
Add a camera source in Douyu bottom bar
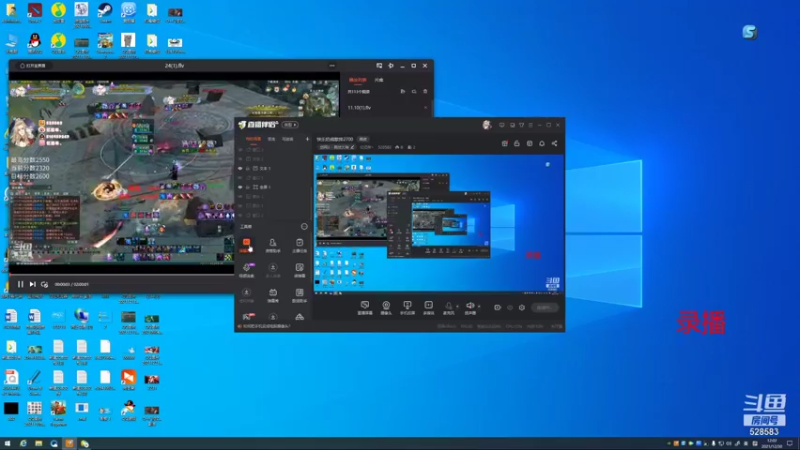(386, 307)
